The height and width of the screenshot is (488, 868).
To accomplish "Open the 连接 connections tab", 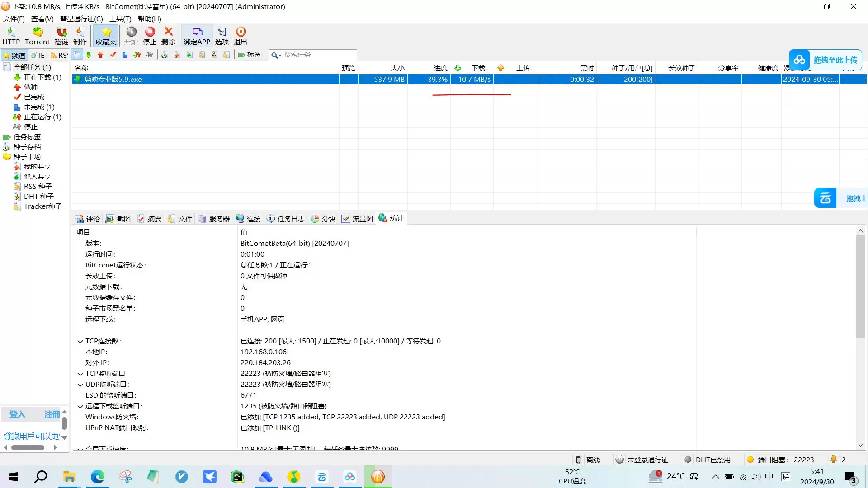I will coord(249,219).
